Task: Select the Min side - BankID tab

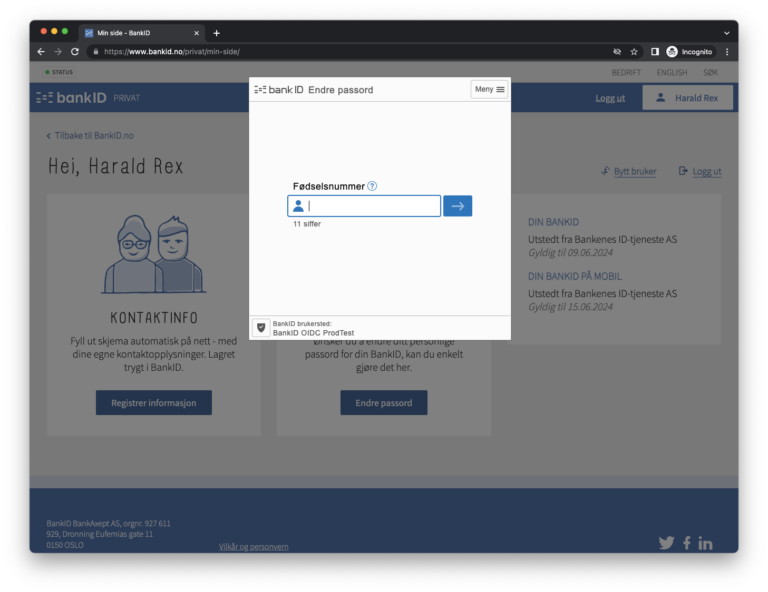Action: click(x=141, y=33)
